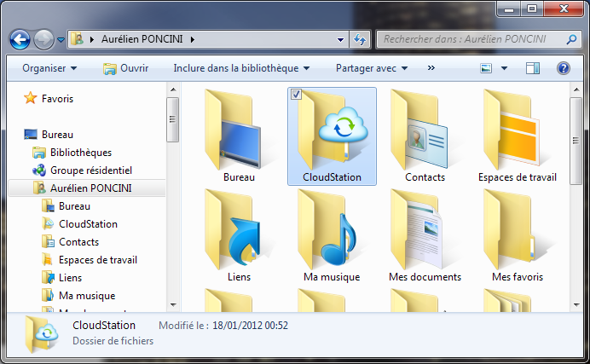Open Help with the question mark icon
This screenshot has height=364, width=590.
coord(564,68)
